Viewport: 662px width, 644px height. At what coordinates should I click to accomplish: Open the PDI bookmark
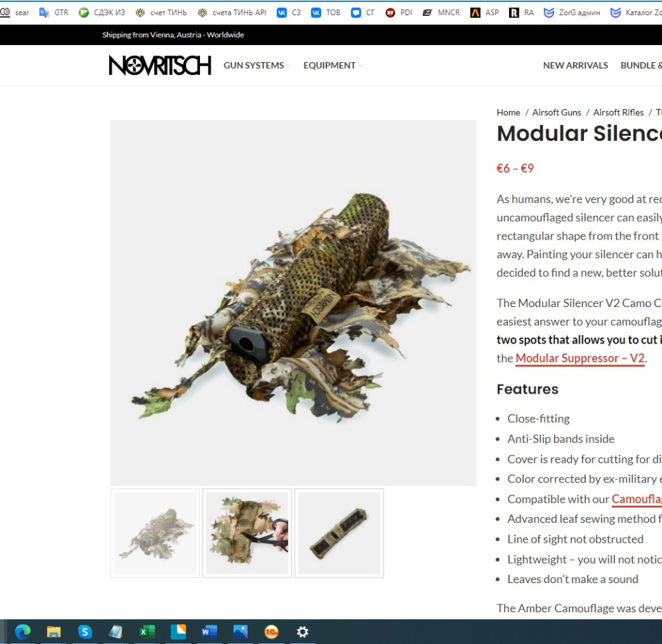399,13
